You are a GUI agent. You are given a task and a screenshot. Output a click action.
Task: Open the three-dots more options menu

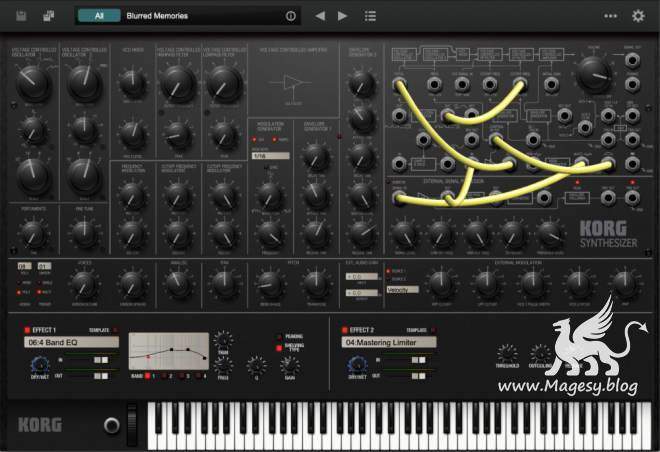point(610,16)
